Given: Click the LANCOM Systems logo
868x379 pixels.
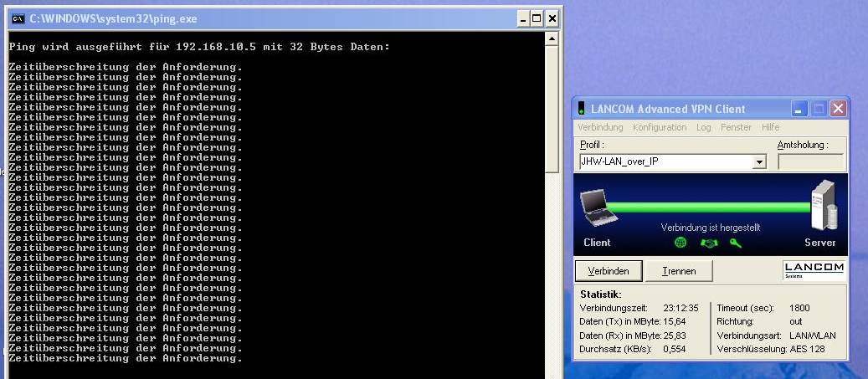Looking at the screenshot, I should (814, 270).
